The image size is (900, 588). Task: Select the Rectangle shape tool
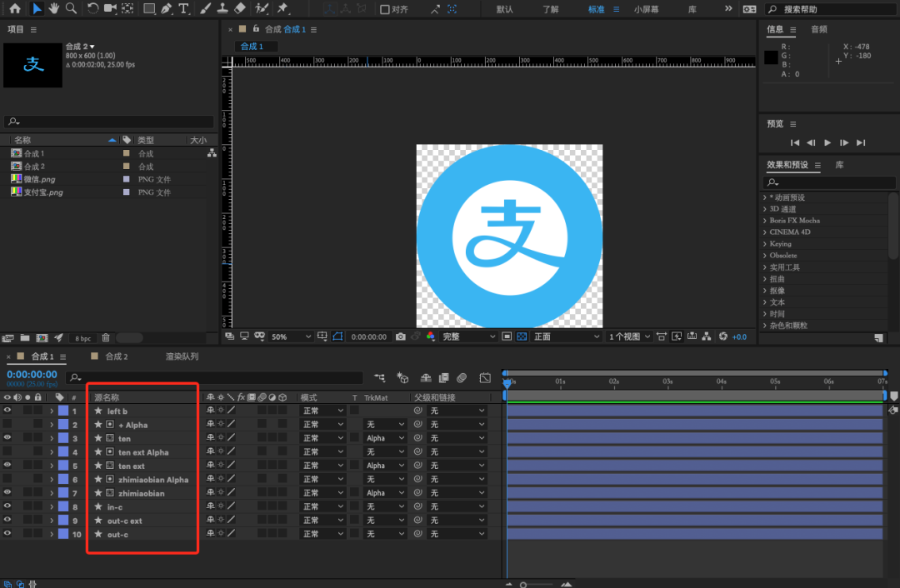tap(149, 8)
